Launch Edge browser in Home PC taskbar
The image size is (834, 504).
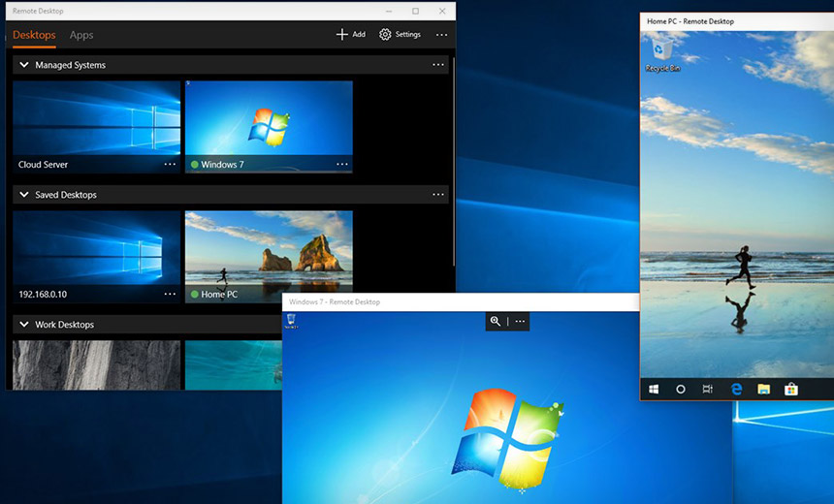(x=737, y=390)
